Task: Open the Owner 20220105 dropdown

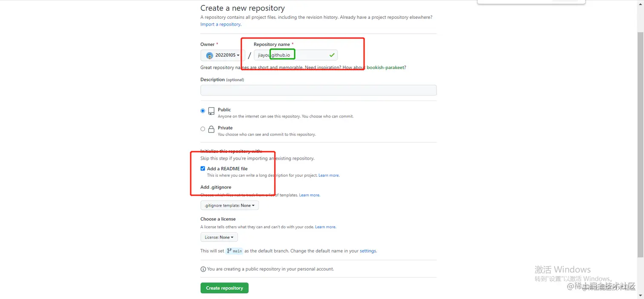Action: click(x=222, y=55)
